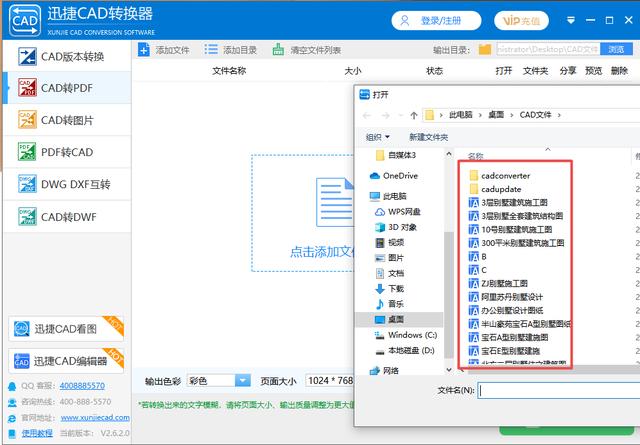Select 3D 对象 in the navigation pane
Image resolution: width=640 pixels, height=445 pixels.
(x=396, y=227)
